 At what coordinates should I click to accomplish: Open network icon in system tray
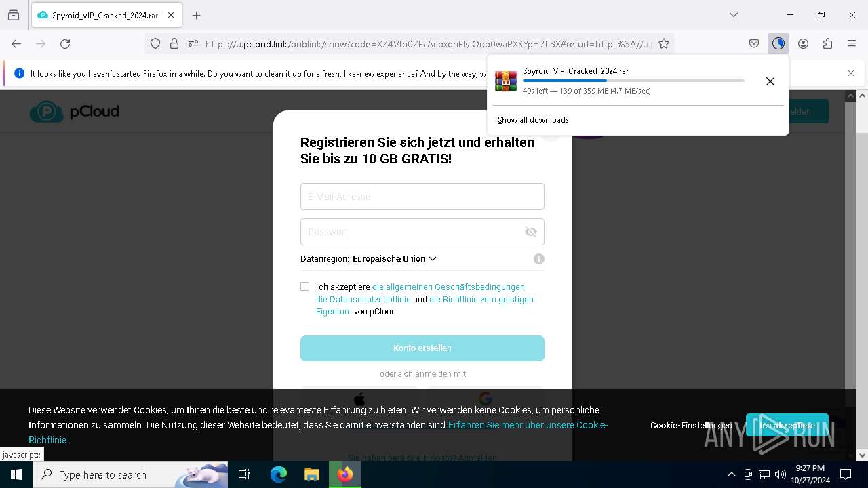[x=764, y=474]
